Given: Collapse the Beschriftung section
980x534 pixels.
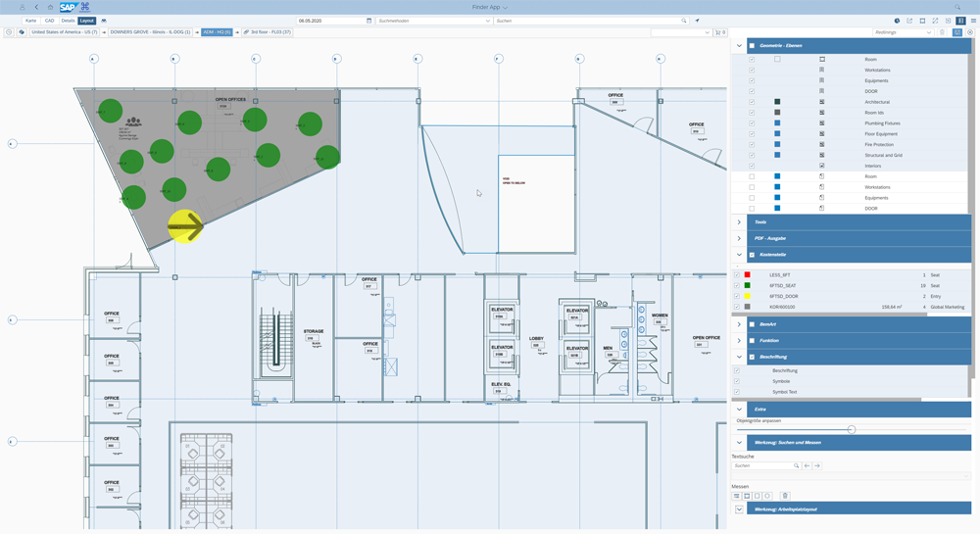Looking at the screenshot, I should [739, 357].
